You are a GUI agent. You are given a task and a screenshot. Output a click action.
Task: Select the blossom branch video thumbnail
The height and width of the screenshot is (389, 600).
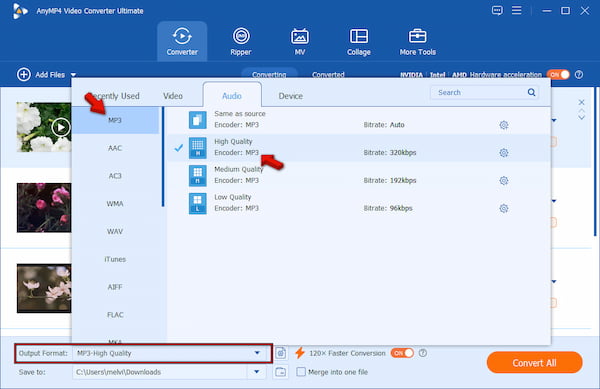(x=44, y=288)
